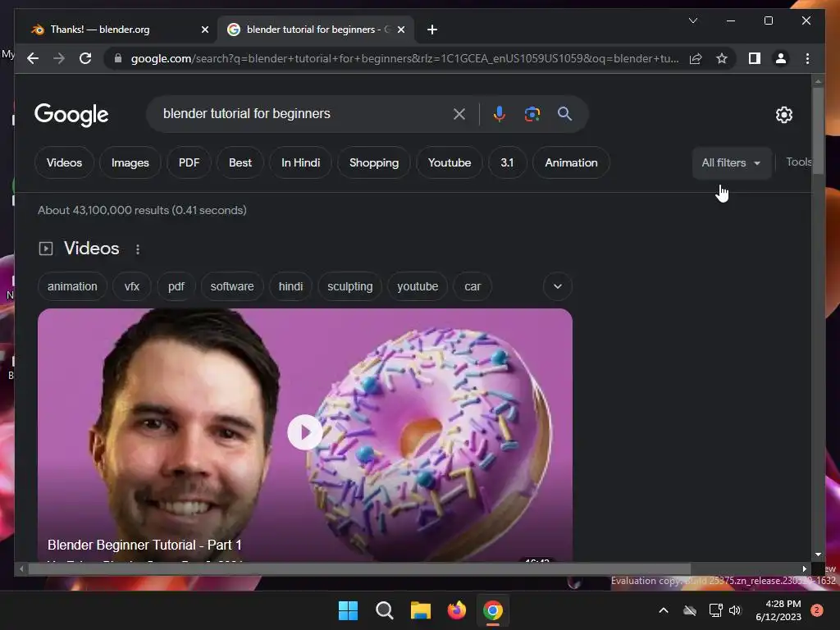
Task: Open a new browser tab
Action: pos(432,30)
